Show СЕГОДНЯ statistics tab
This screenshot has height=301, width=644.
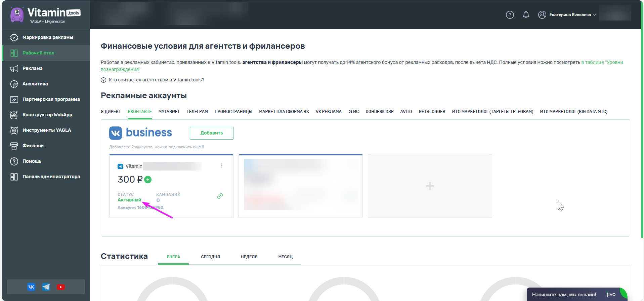pos(210,257)
